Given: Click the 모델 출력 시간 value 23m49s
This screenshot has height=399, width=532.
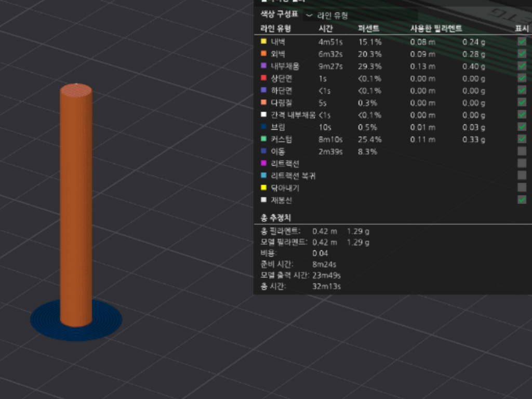Looking at the screenshot, I should point(326,275).
